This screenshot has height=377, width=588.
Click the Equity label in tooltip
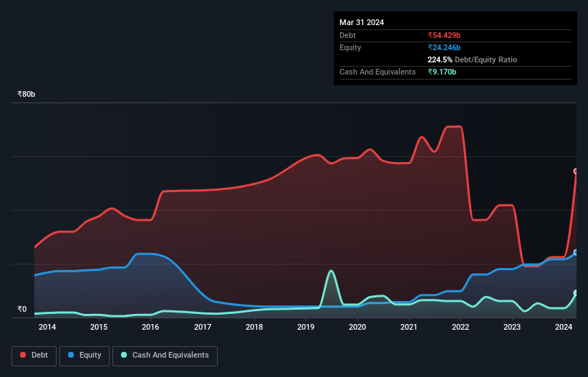pyautogui.click(x=350, y=47)
